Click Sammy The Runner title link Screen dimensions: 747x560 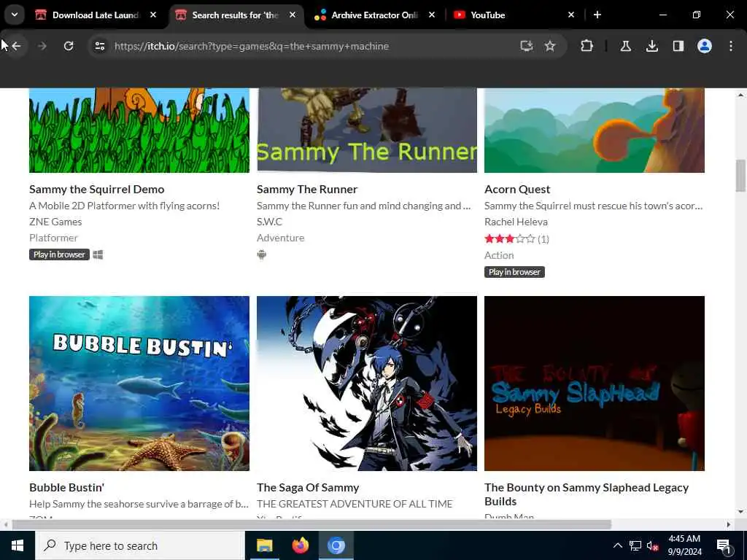(x=307, y=189)
